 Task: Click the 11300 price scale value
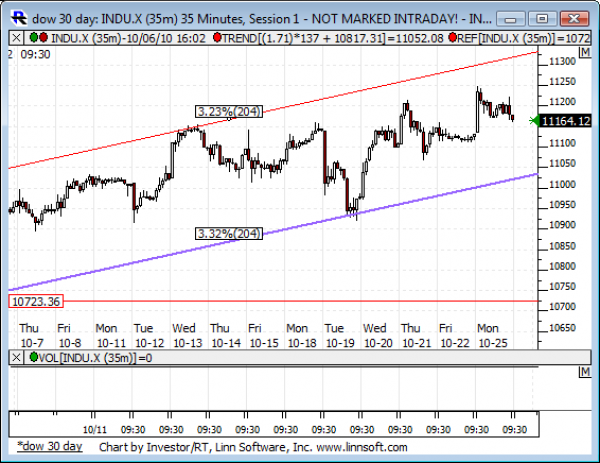[x=562, y=61]
